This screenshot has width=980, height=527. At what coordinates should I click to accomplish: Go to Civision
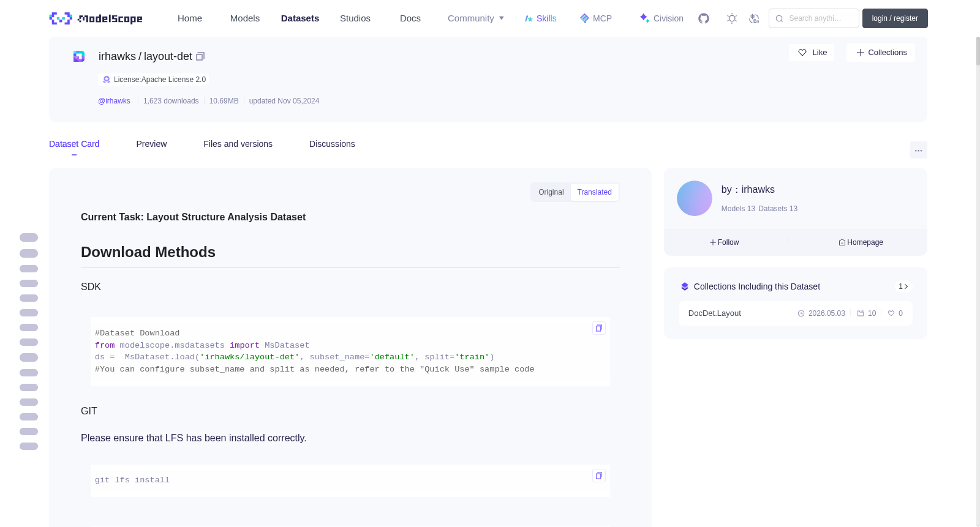[661, 18]
